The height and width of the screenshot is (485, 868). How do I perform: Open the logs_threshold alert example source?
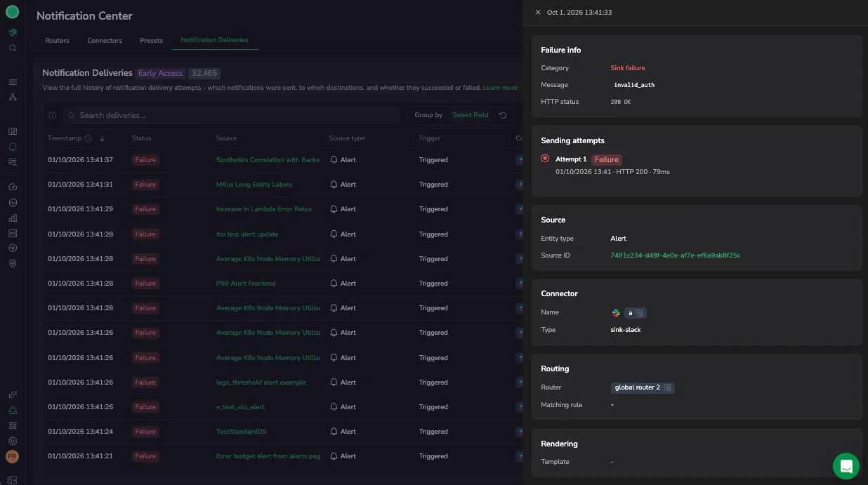[x=261, y=383]
